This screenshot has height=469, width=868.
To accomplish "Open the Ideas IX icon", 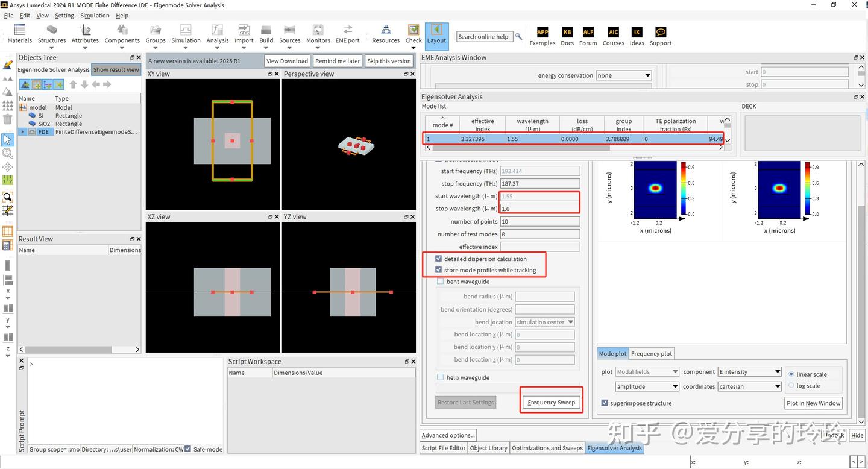I will (x=637, y=32).
